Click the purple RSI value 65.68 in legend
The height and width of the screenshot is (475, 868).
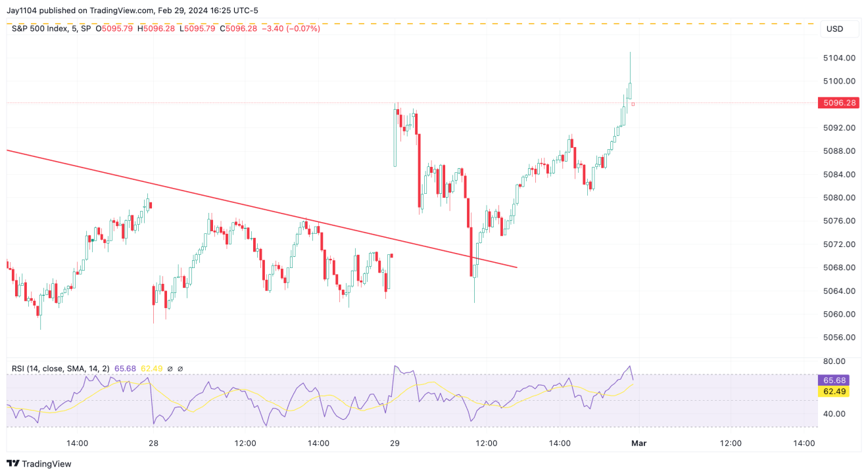(x=125, y=369)
